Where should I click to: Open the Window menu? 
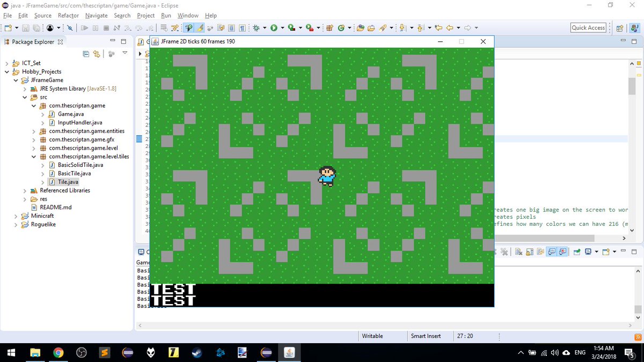click(x=188, y=16)
